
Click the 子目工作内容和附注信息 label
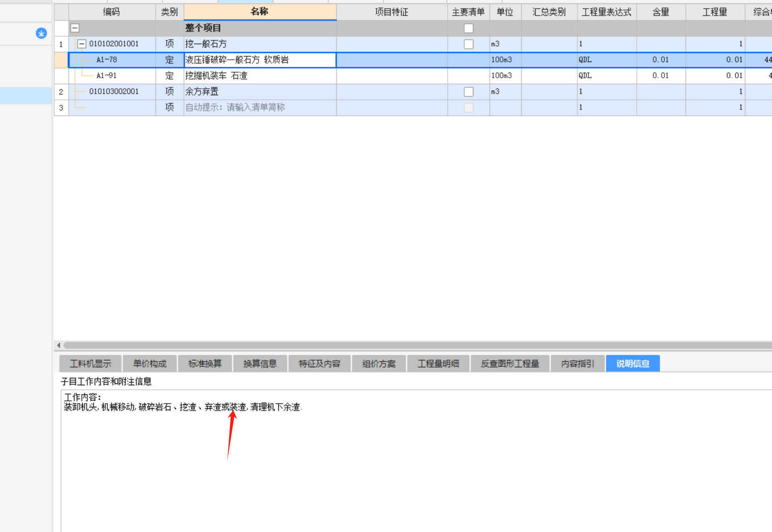[106, 382]
